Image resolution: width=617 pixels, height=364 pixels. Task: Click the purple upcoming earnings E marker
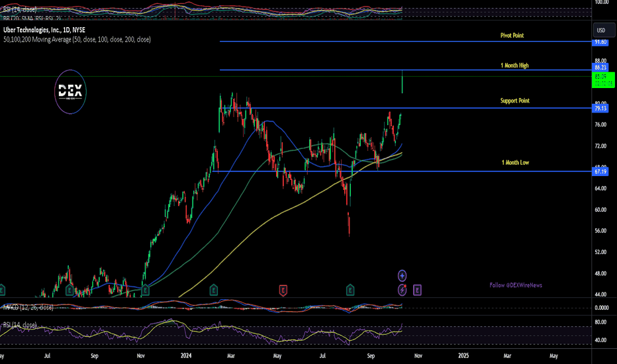click(417, 291)
